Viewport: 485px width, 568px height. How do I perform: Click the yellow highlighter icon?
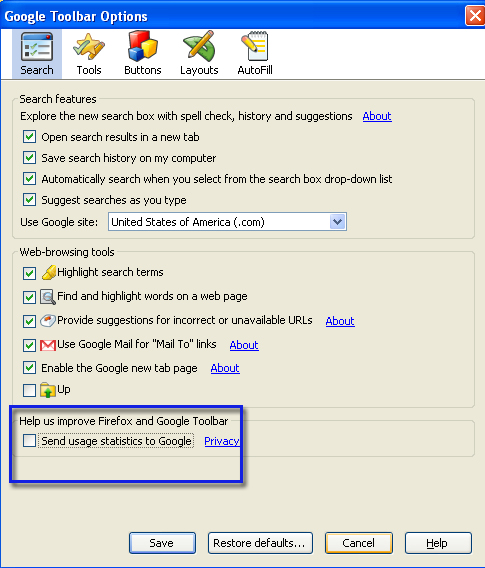(49, 272)
